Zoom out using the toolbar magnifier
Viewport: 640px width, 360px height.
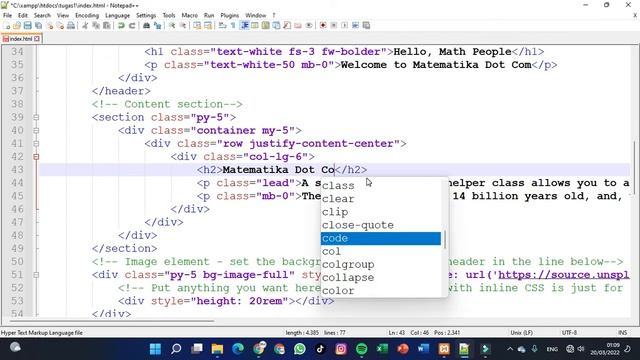pos(183,25)
